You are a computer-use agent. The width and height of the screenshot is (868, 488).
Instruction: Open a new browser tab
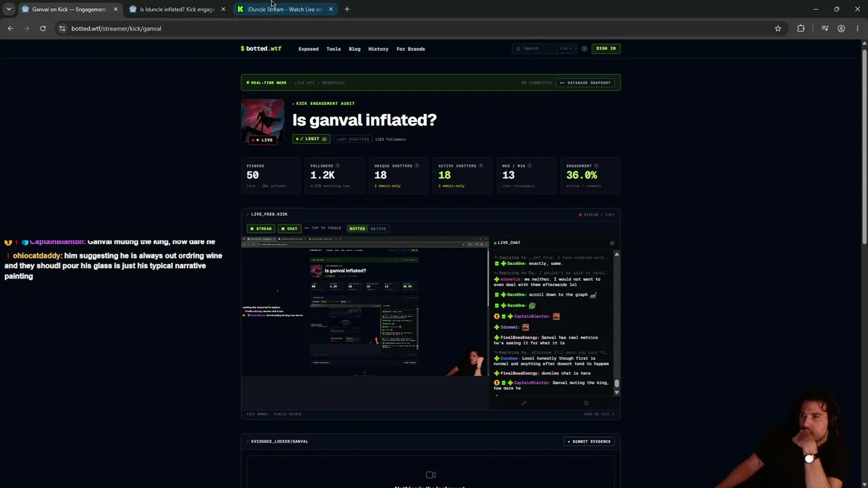click(347, 9)
